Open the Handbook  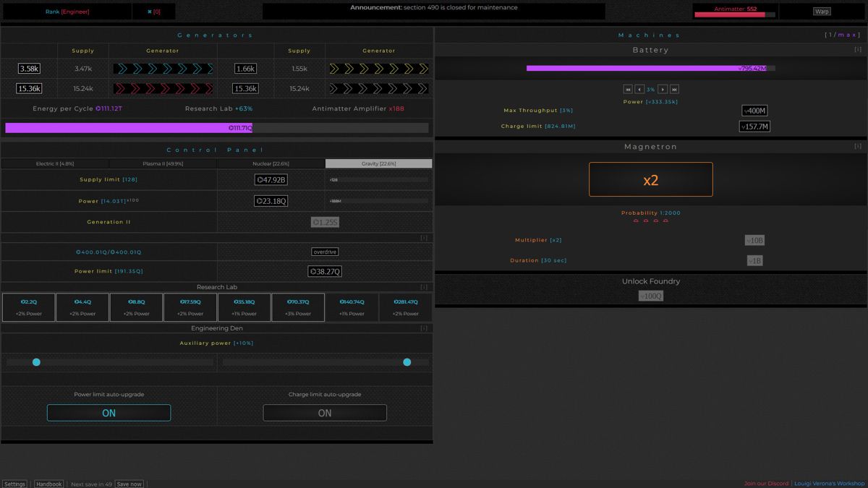click(x=48, y=484)
